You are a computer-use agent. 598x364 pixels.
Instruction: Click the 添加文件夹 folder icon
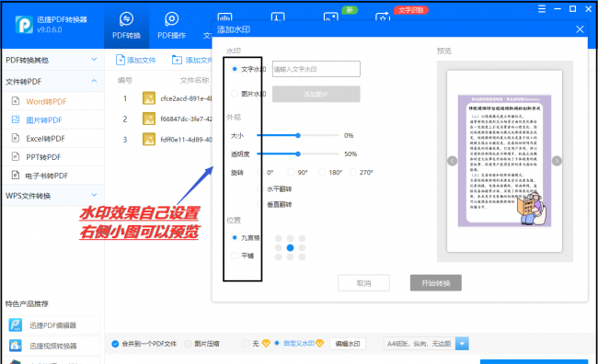177,60
